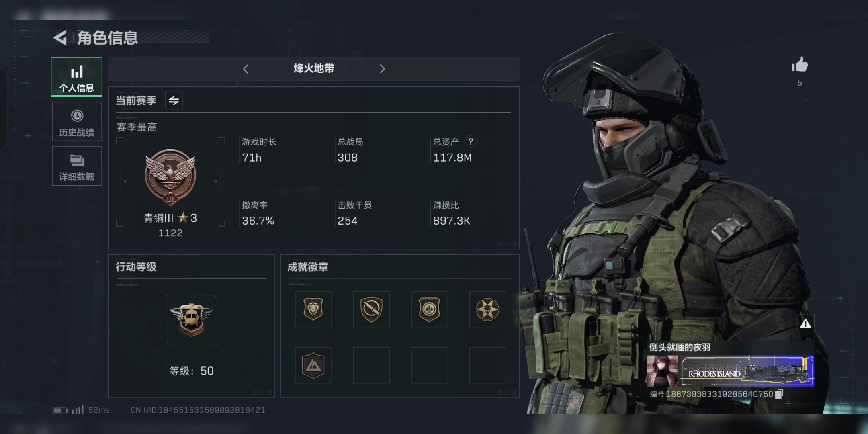This screenshot has height=434, width=868.
Task: Select the triangle hexagon achievement badge
Action: pyautogui.click(x=313, y=365)
